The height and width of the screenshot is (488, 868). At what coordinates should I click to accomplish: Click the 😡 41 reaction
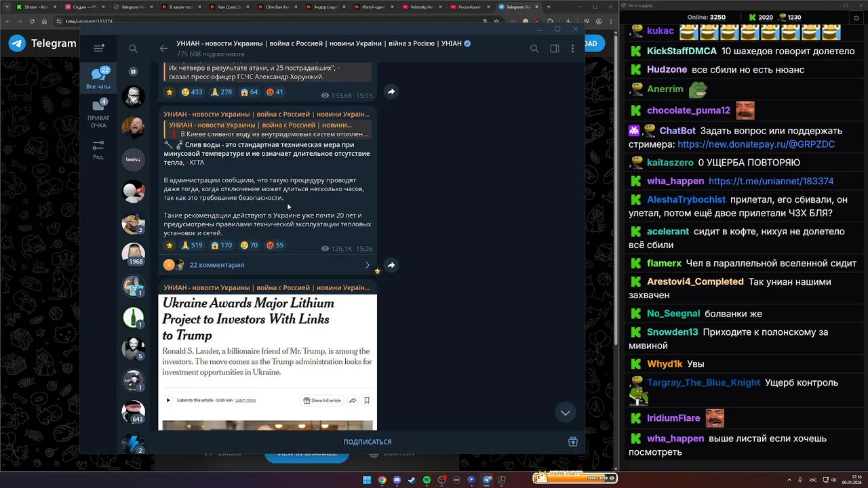(275, 92)
